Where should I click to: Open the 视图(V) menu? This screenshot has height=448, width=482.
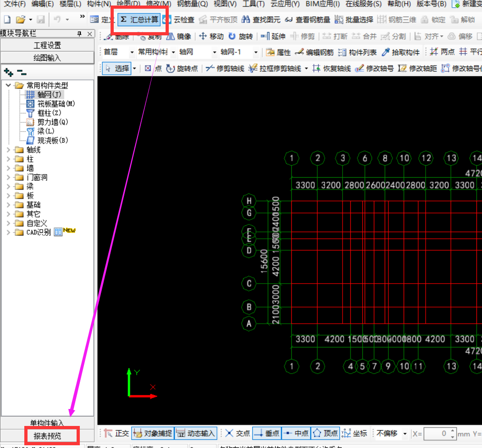(x=225, y=4)
